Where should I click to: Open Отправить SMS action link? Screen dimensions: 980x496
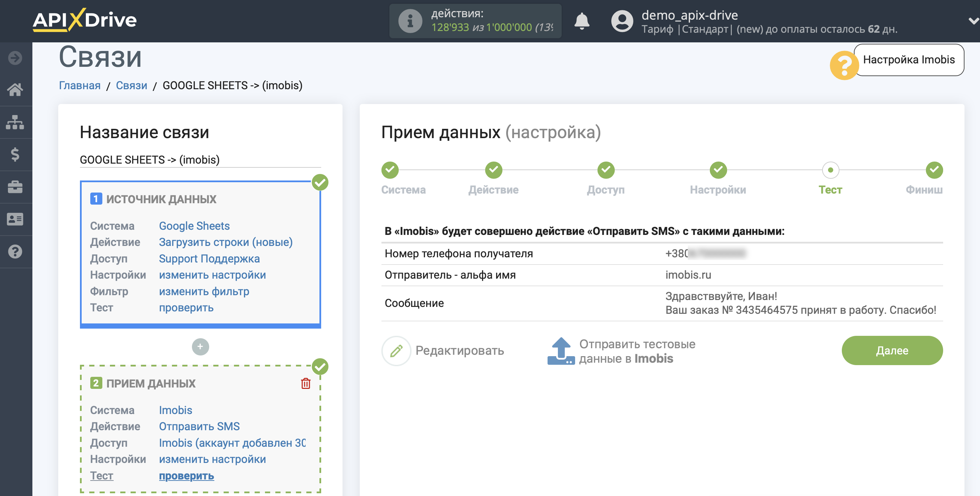coord(199,426)
